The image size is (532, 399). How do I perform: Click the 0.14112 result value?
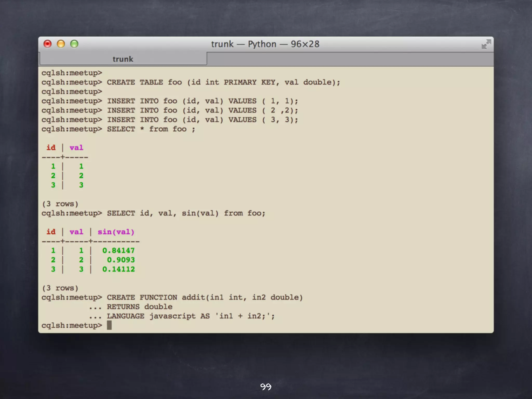pyautogui.click(x=118, y=269)
